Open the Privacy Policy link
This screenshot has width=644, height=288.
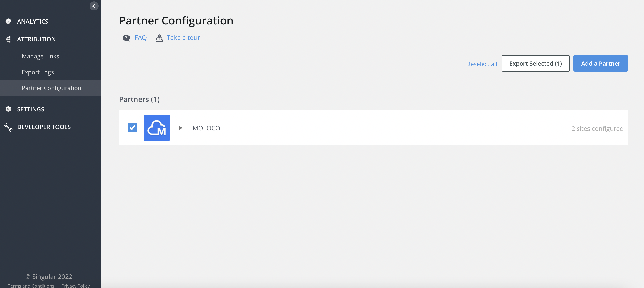76,286
